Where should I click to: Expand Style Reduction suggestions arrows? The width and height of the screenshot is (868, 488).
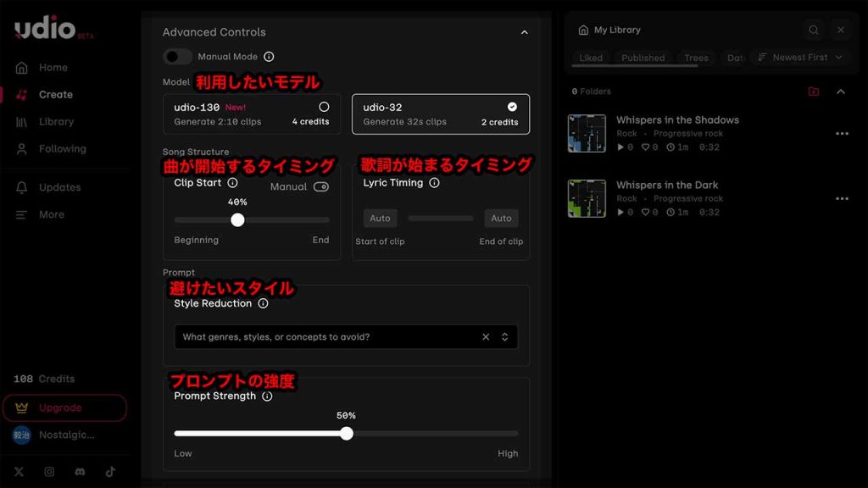tap(504, 337)
